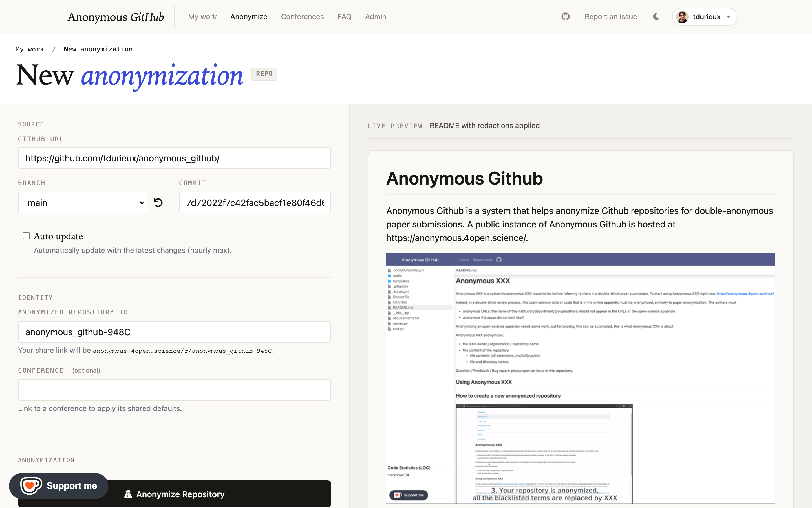This screenshot has height=508, width=812.
Task: Open the Admin nav item
Action: coord(376,16)
